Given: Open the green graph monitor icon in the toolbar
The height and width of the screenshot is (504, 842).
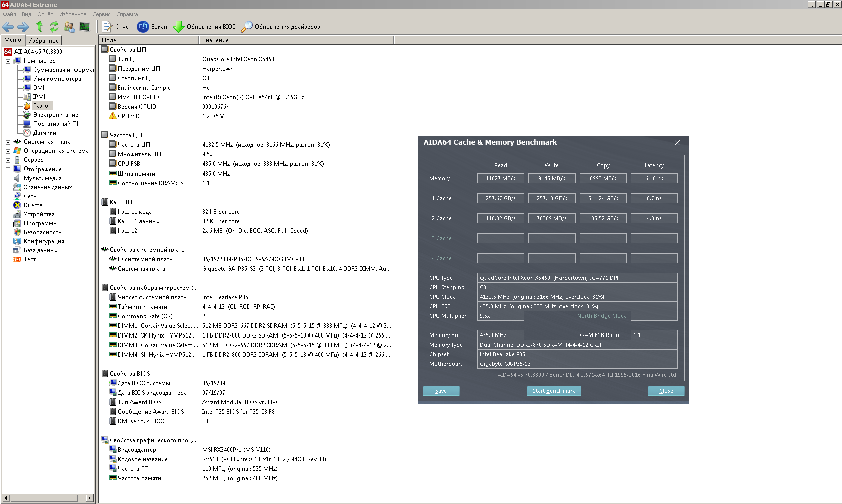Looking at the screenshot, I should 85,27.
